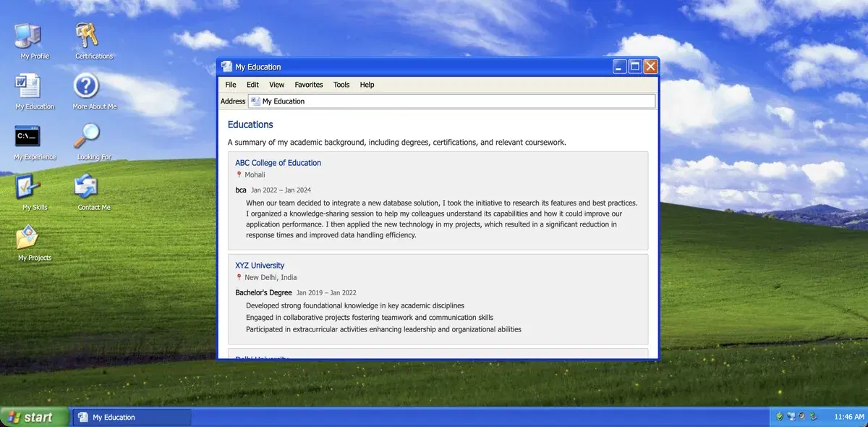Click the 'Developed strong foundational knowledge' line
The image size is (868, 427).
pyautogui.click(x=355, y=305)
